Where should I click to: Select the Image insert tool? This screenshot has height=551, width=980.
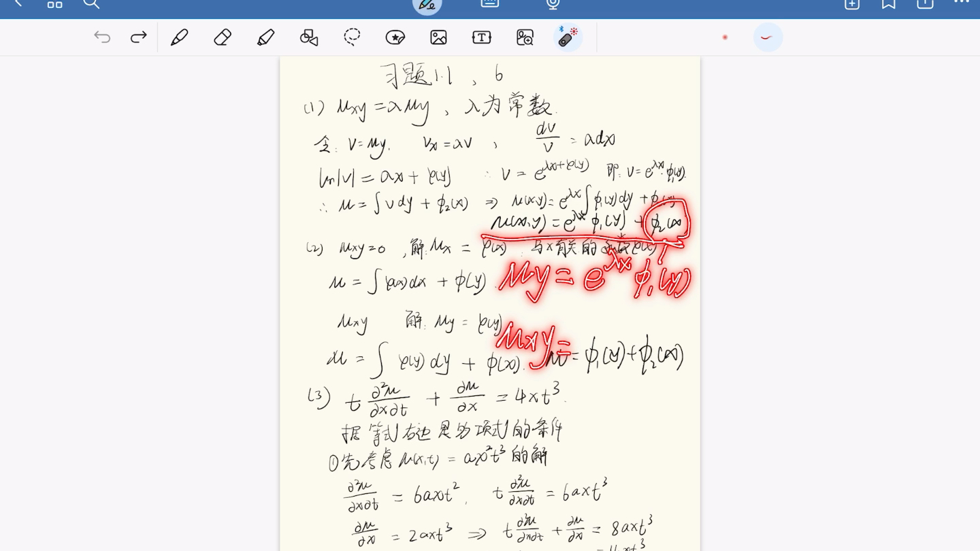[439, 37]
